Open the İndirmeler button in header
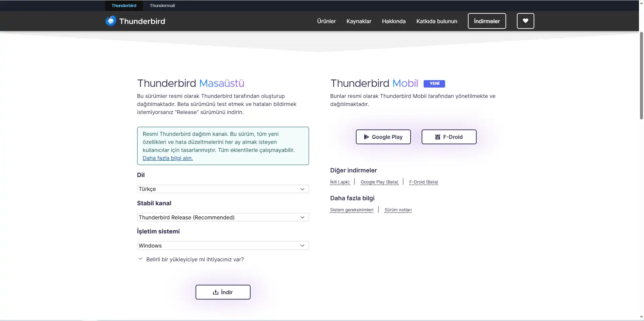 [487, 21]
